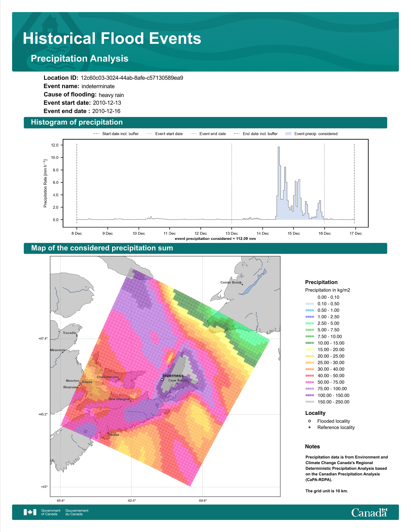Click the Cape Breton locality label
Screen dimensions: 411x532
(178, 380)
